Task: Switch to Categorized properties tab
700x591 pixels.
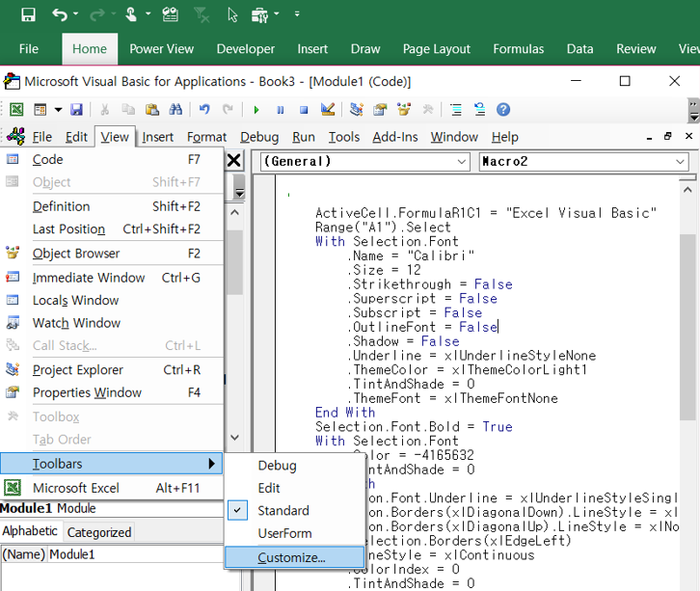Action: pos(98,532)
